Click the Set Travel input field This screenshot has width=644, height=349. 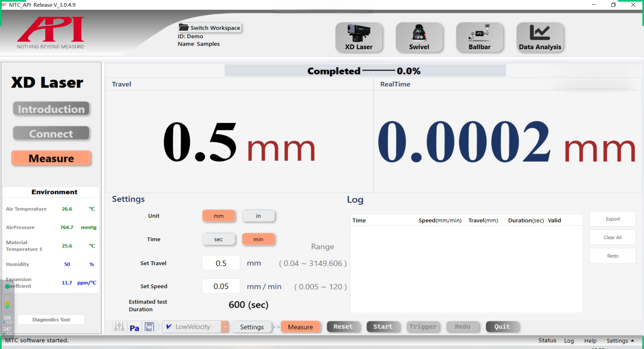click(x=221, y=263)
